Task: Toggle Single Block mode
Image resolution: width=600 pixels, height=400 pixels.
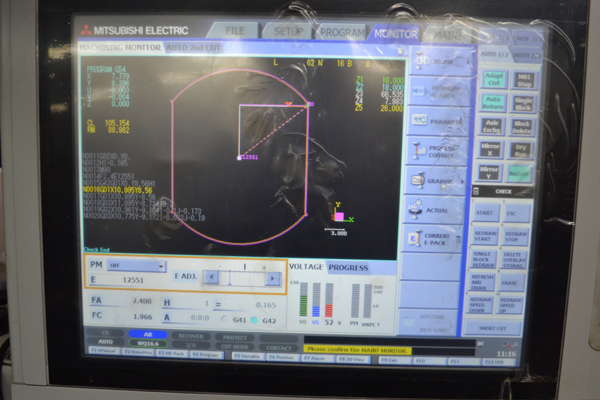Action: tap(523, 104)
